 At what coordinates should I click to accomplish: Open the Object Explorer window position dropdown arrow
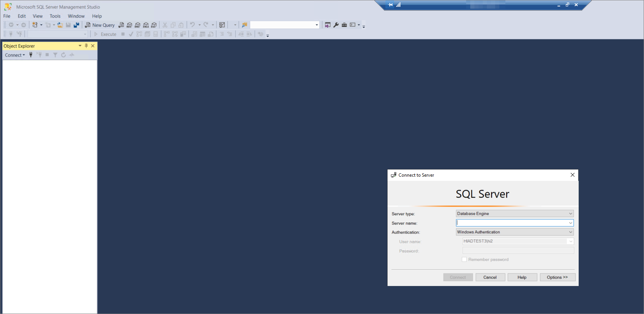point(80,46)
